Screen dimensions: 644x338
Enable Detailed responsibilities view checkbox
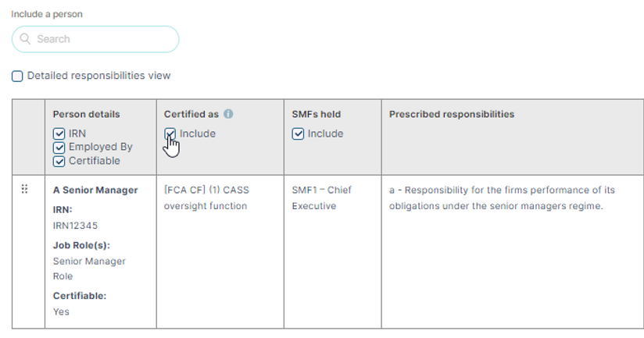[x=17, y=76]
